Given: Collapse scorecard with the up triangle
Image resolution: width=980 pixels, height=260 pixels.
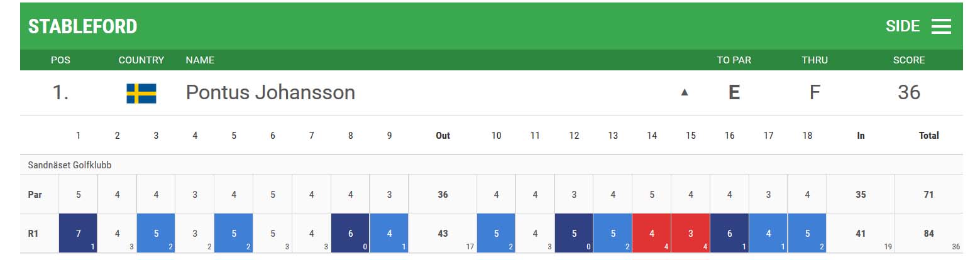Looking at the screenshot, I should [x=685, y=92].
